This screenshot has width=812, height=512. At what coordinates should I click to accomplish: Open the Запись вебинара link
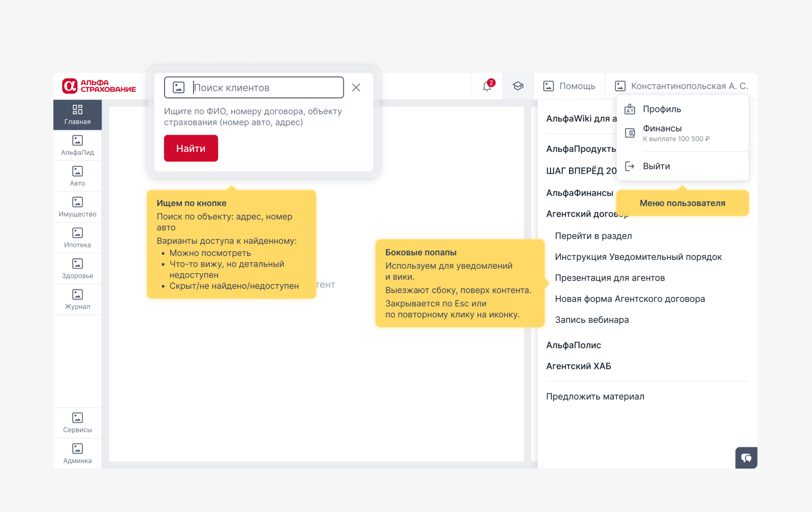click(592, 320)
